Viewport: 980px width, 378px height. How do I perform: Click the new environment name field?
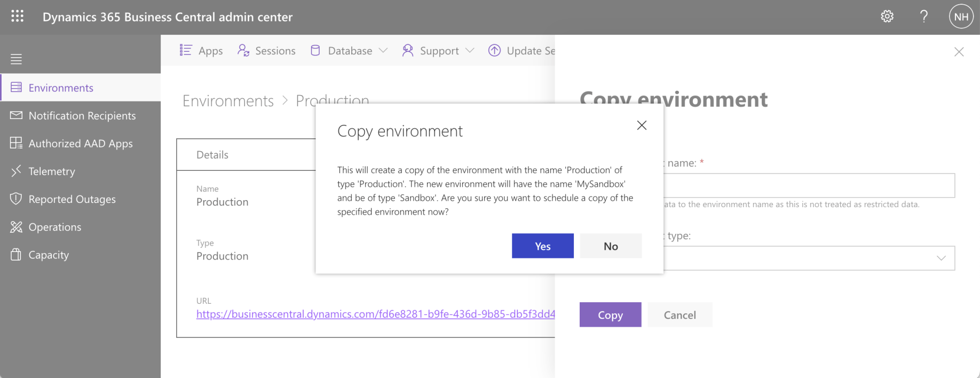(x=809, y=186)
